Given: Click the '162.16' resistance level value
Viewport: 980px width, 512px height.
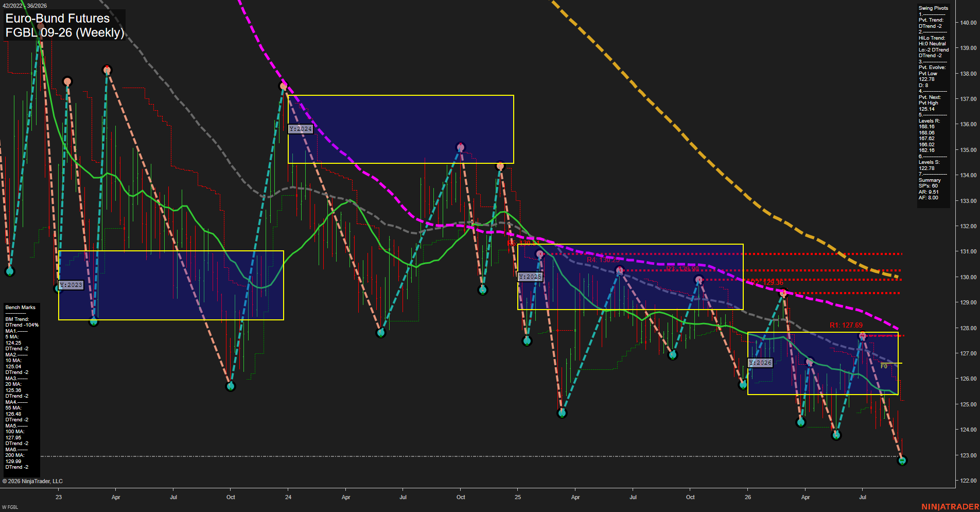Looking at the screenshot, I should click(926, 150).
